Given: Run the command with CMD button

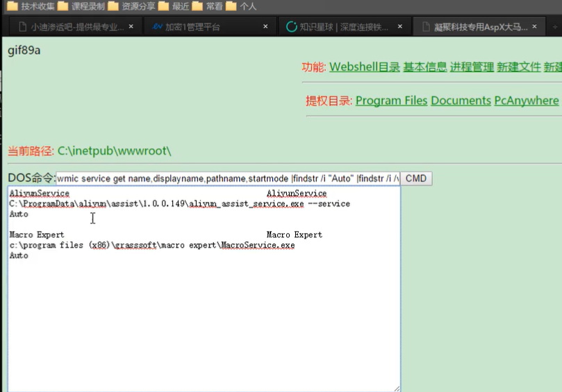Looking at the screenshot, I should pyautogui.click(x=416, y=178).
